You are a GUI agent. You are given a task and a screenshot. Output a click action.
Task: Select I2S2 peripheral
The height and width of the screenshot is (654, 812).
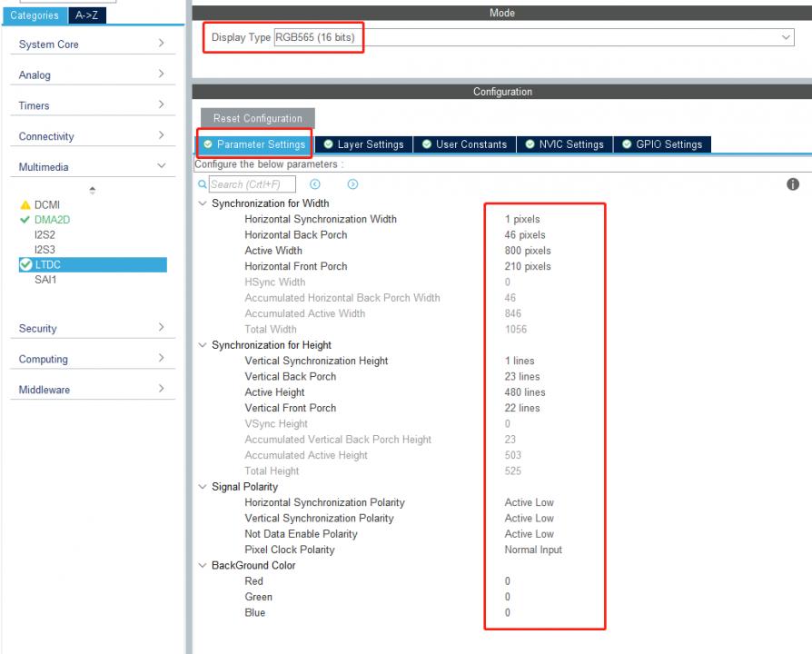click(45, 234)
